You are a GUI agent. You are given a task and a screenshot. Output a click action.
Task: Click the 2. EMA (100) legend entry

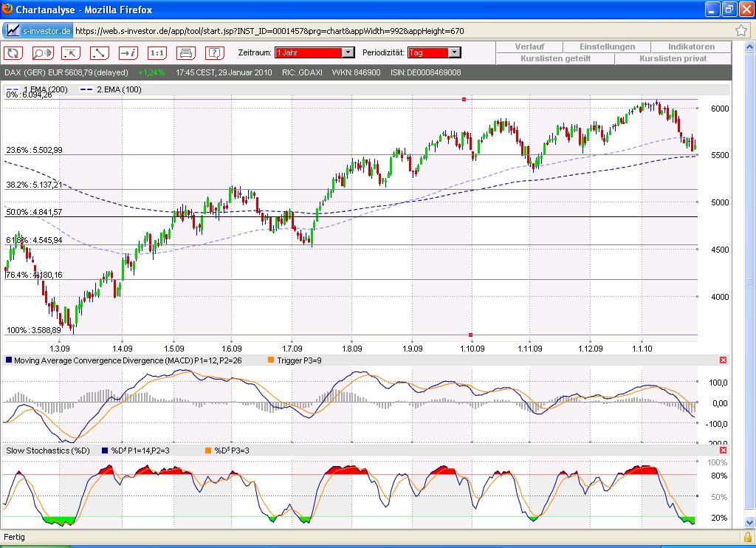tap(111, 89)
